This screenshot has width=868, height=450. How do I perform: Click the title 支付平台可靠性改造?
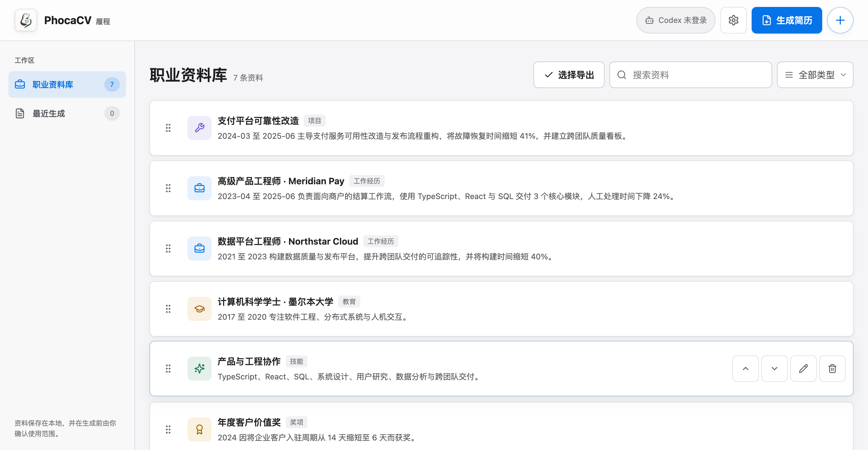pos(258,121)
